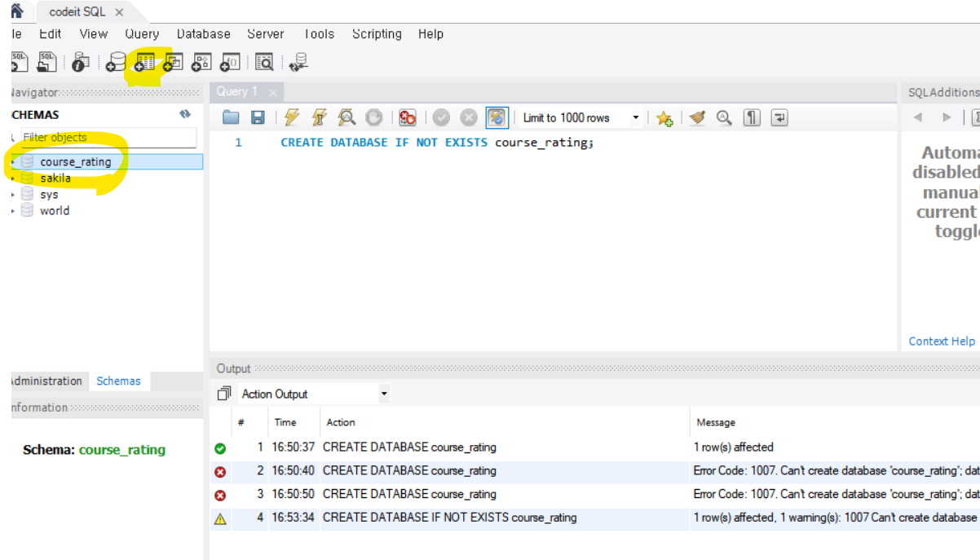Toggle continue-on-error execution
This screenshot has height=560, width=980.
click(408, 118)
